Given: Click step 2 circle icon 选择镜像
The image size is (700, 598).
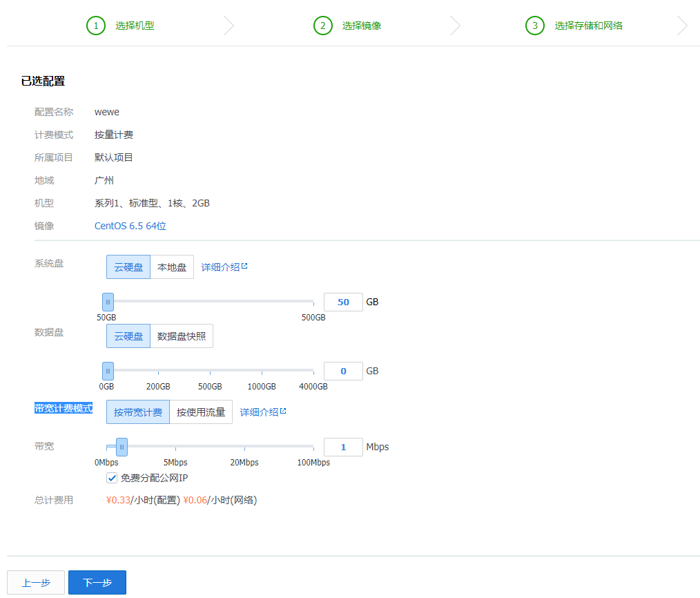Looking at the screenshot, I should click(x=323, y=26).
